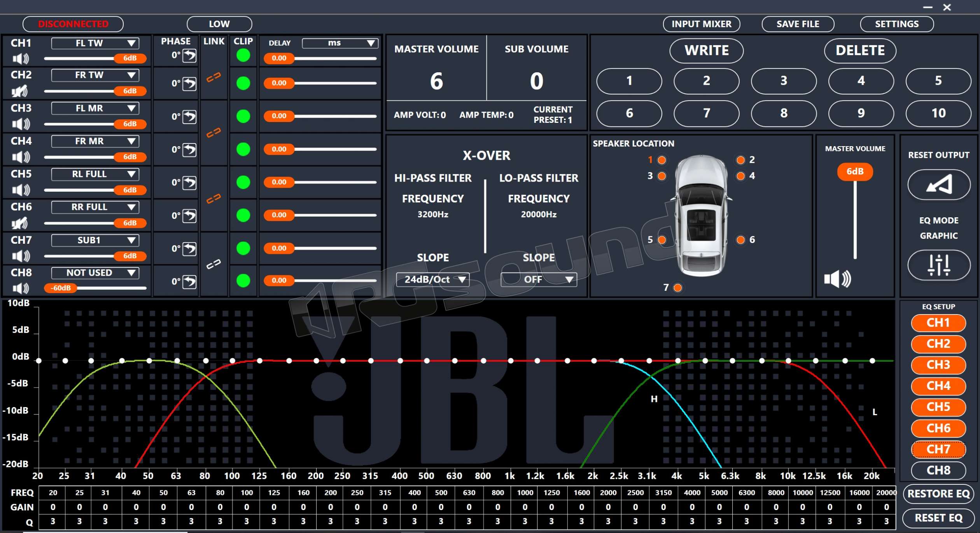This screenshot has height=533, width=980.
Task: Click the Q value cell under 20 Hz
Action: pyautogui.click(x=53, y=521)
